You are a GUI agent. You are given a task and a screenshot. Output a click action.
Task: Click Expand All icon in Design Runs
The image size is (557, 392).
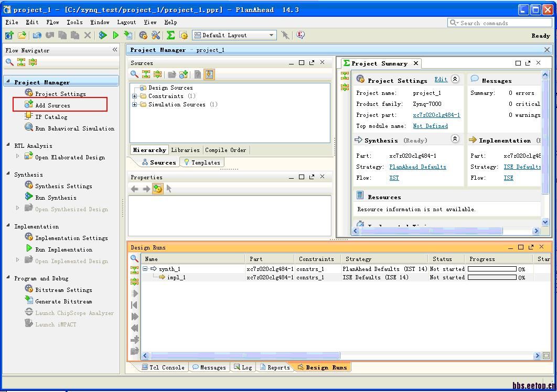tap(135, 281)
